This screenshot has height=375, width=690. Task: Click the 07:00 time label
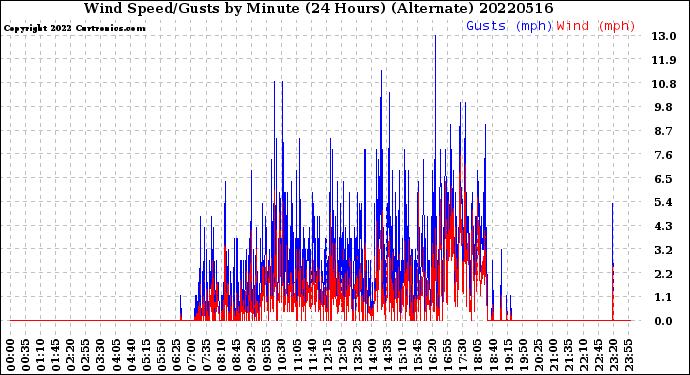click(x=191, y=355)
